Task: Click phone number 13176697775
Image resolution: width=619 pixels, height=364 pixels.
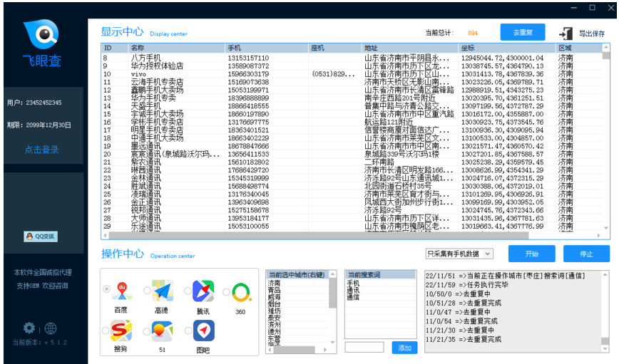Action: pyautogui.click(x=248, y=123)
